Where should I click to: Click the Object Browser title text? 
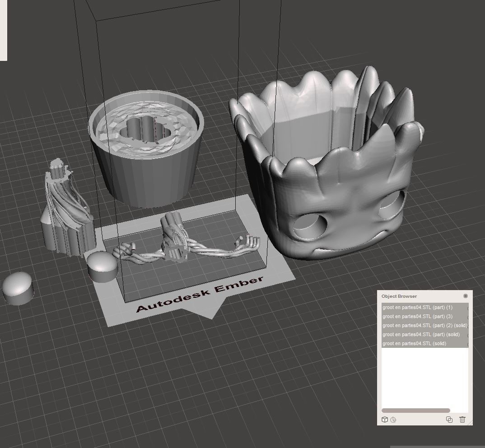pyautogui.click(x=399, y=296)
